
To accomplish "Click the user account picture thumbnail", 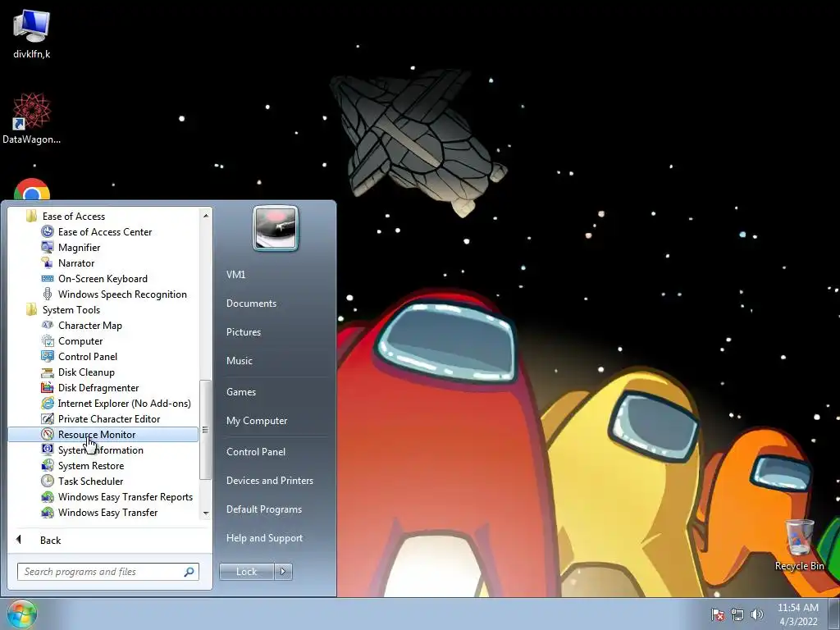I will (276, 228).
